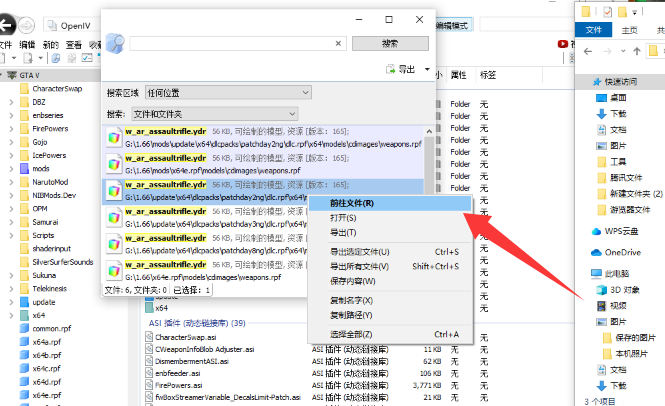Select enbfeeder.asi in the file list
This screenshot has height=406, width=665.
(177, 373)
